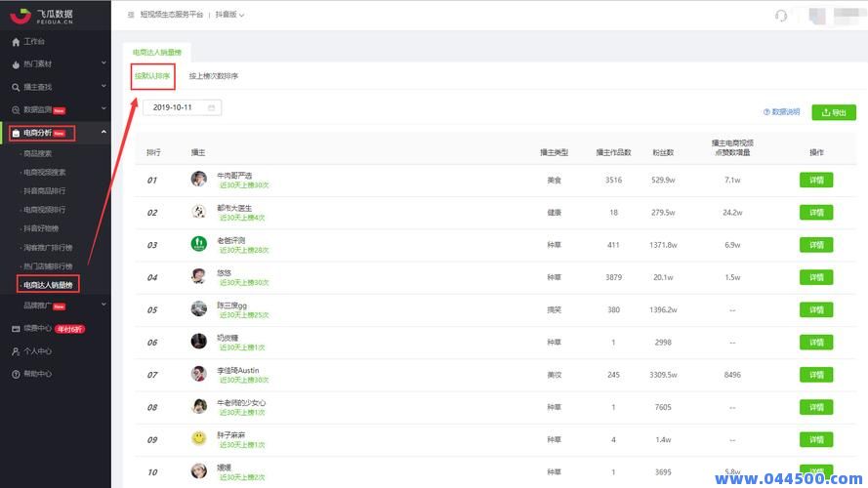Switch to 按上榜次数排序 tab
Image resolution: width=868 pixels, height=488 pixels.
pyautogui.click(x=214, y=76)
